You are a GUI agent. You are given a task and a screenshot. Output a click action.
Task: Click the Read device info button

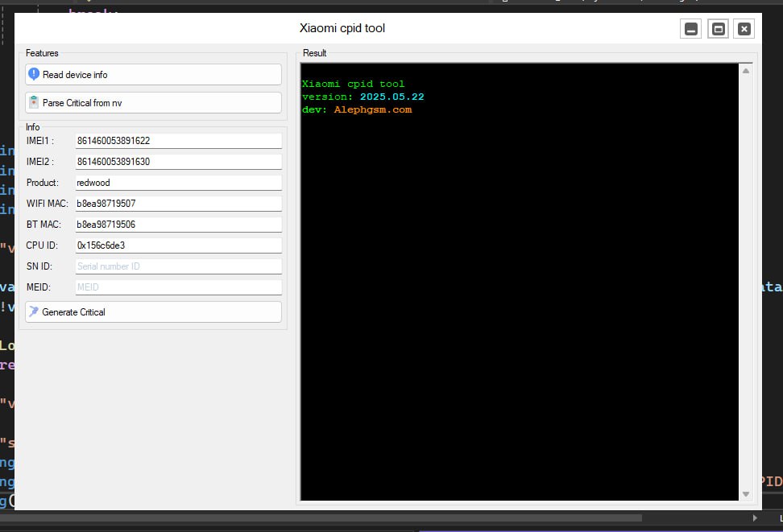tap(153, 75)
